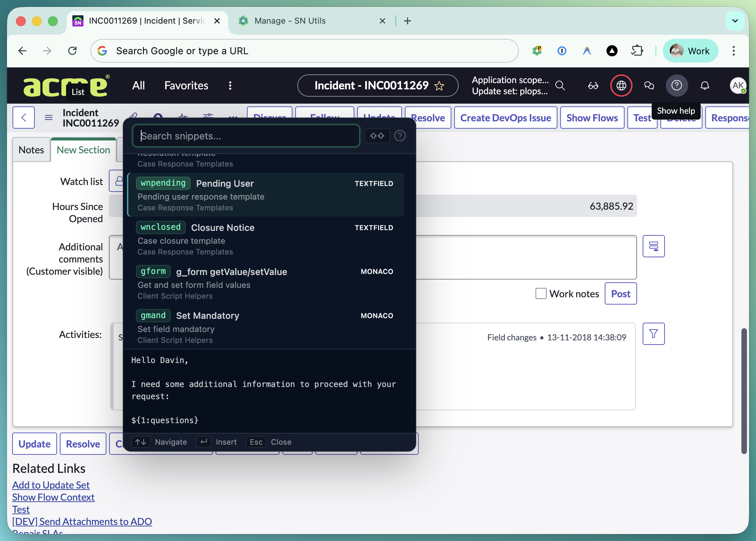The width and height of the screenshot is (756, 541).
Task: Select the impersonate user glasses icon
Action: 593,86
